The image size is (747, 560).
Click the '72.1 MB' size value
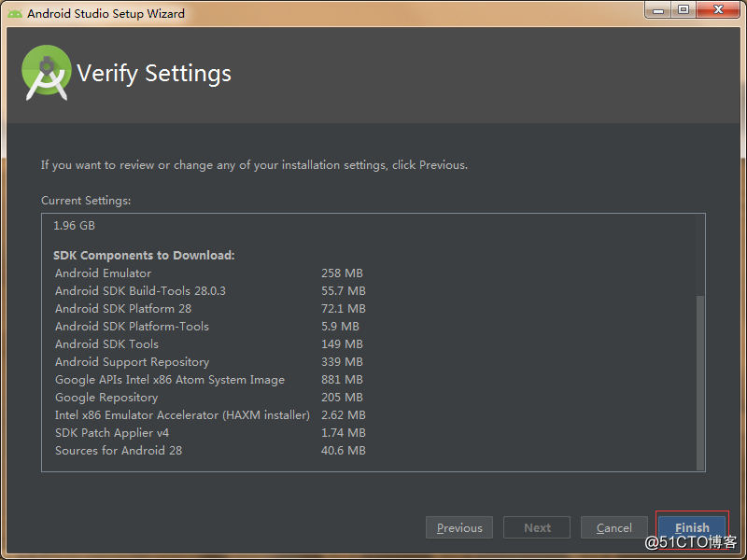(x=344, y=309)
